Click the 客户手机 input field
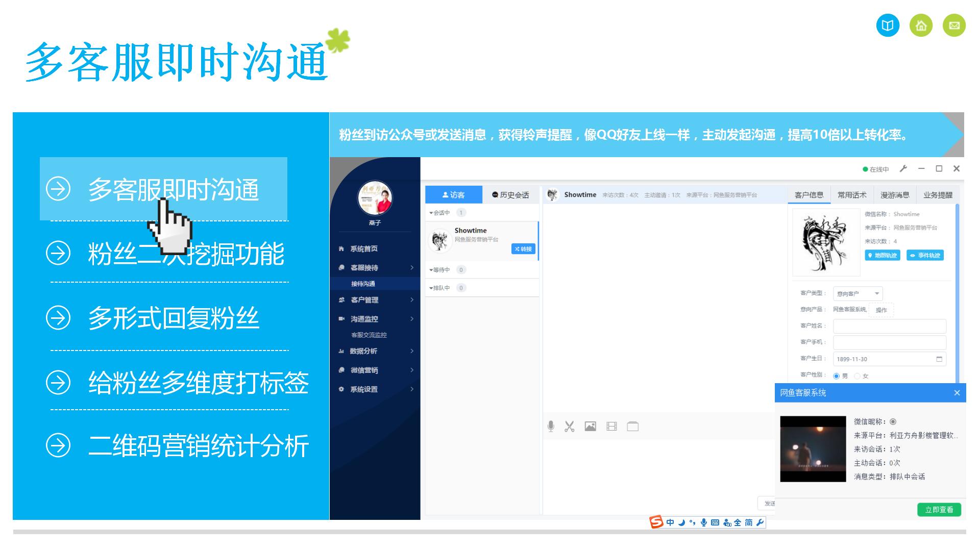This screenshot has height=551, width=980. pyautogui.click(x=890, y=342)
